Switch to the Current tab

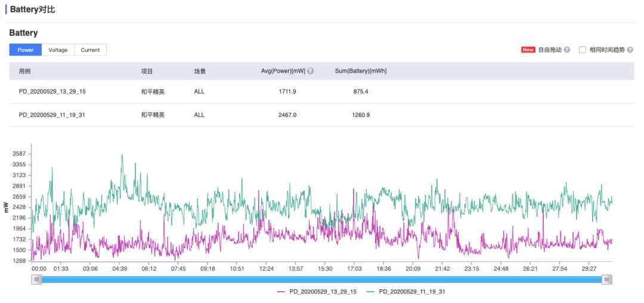point(90,50)
